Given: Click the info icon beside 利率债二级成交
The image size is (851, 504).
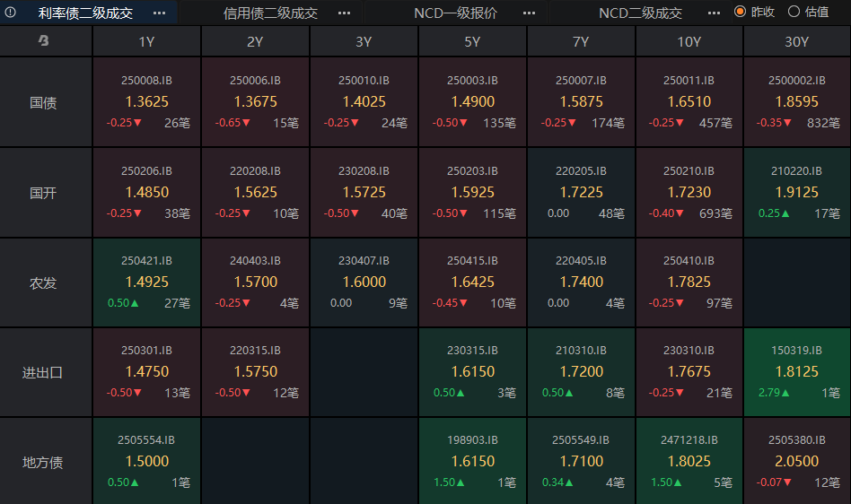Looking at the screenshot, I should [x=10, y=12].
